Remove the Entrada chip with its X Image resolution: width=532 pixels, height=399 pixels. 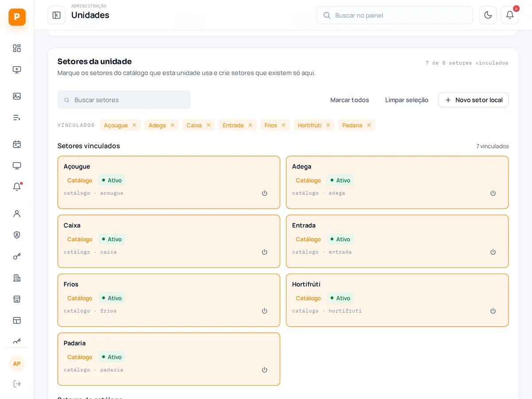250,125
